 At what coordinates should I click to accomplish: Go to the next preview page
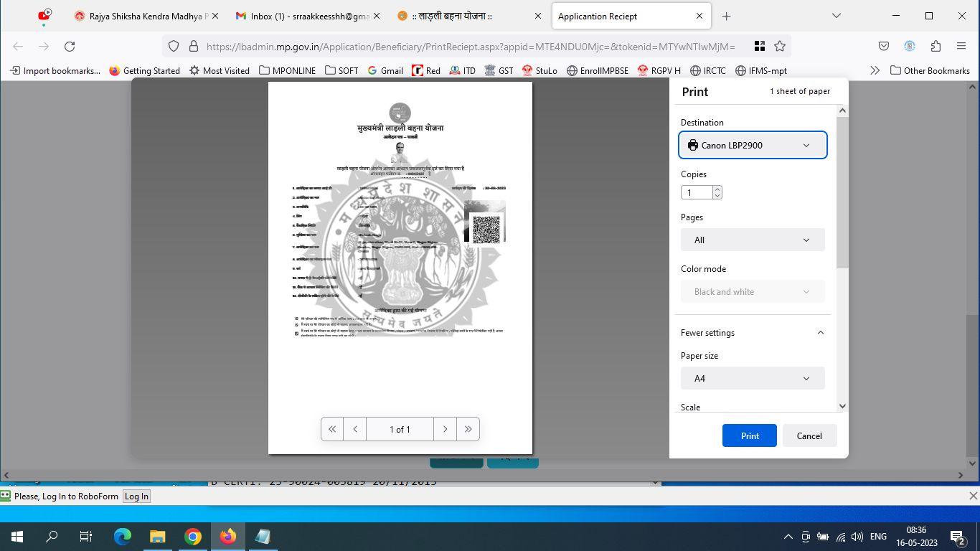(445, 429)
